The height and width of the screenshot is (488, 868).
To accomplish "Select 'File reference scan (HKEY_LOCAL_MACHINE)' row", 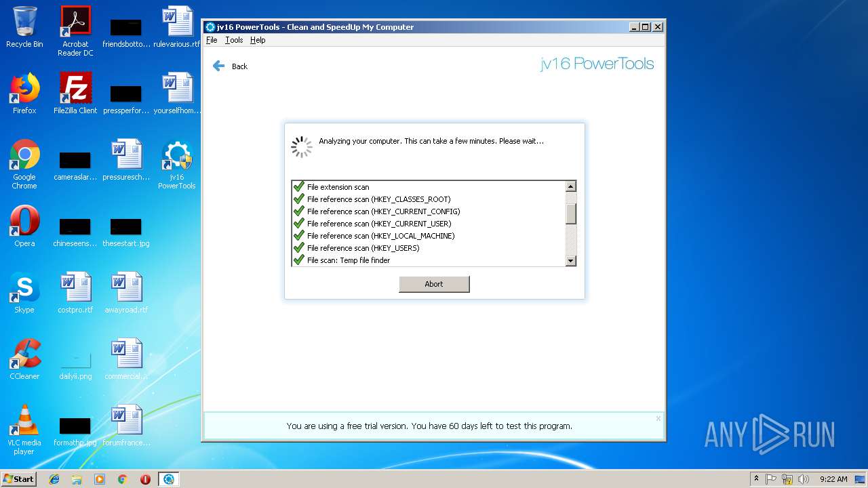I will coord(429,236).
